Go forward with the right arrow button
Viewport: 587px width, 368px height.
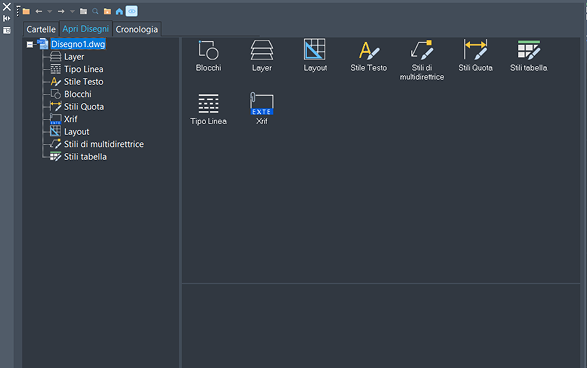click(x=61, y=11)
